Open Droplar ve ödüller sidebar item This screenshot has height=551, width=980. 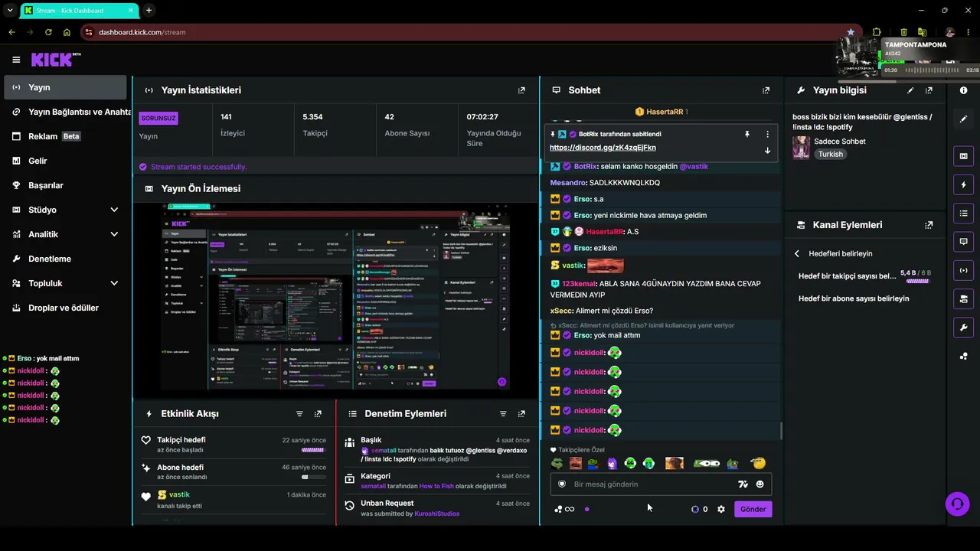65,308
